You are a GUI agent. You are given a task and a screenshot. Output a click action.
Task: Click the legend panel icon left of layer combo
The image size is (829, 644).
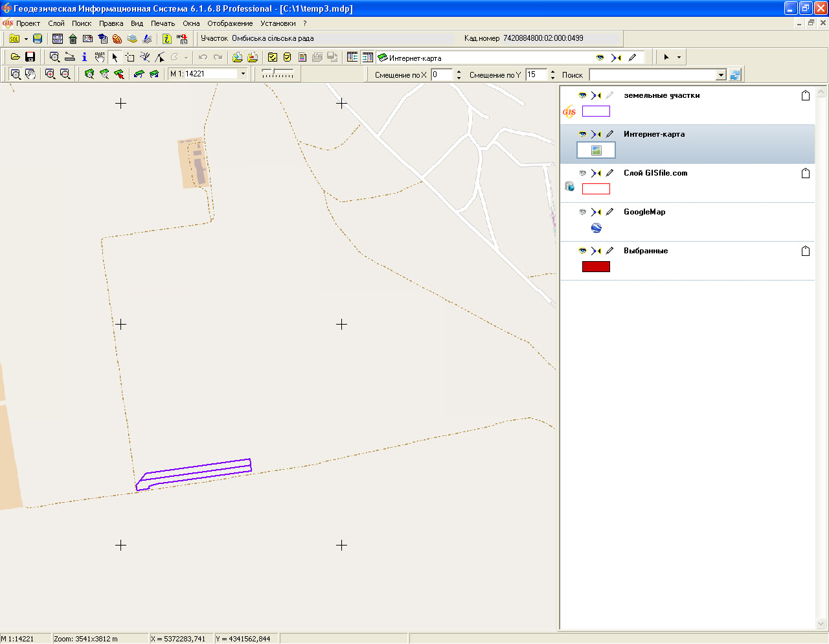pyautogui.click(x=352, y=57)
